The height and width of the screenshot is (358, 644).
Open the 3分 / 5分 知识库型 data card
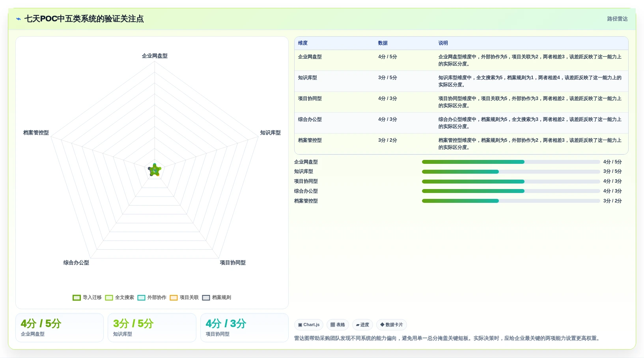pyautogui.click(x=152, y=328)
